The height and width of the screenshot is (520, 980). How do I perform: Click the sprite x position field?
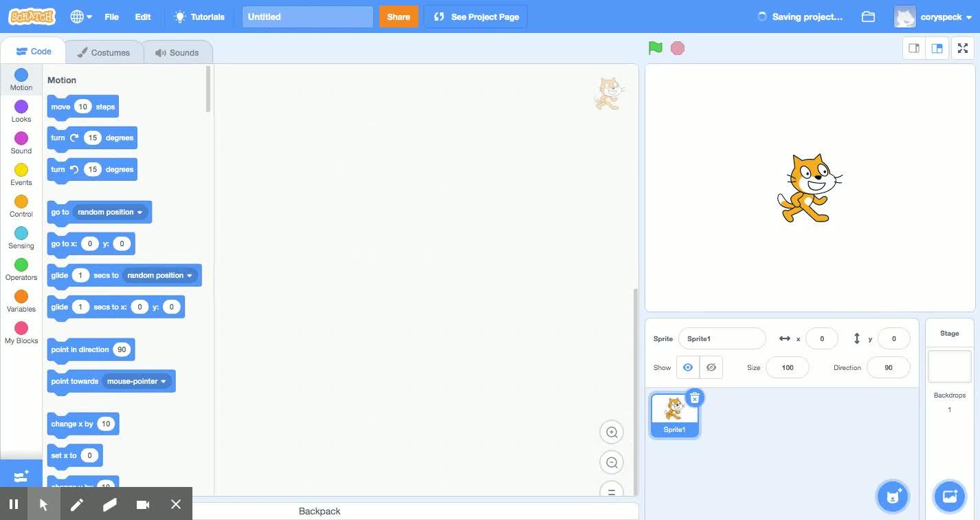tap(821, 338)
